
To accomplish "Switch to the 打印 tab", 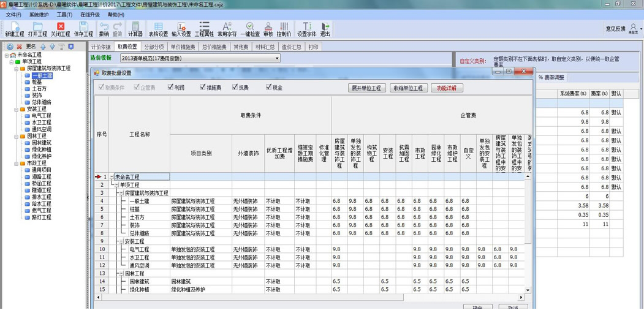I will (x=313, y=47).
